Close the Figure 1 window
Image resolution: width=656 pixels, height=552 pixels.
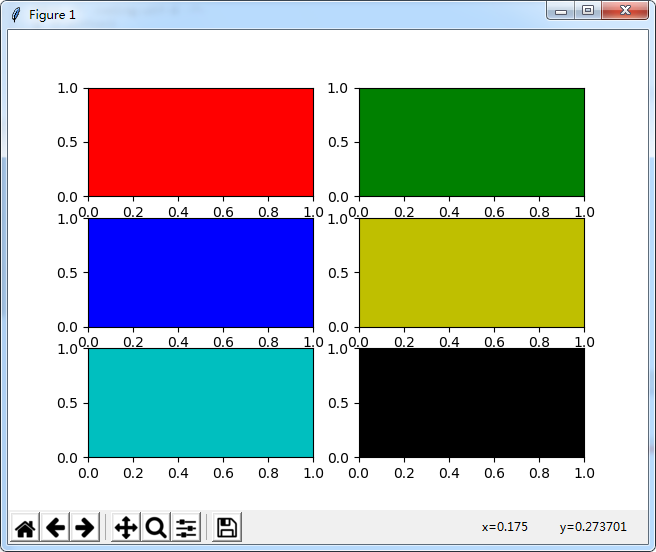click(625, 11)
